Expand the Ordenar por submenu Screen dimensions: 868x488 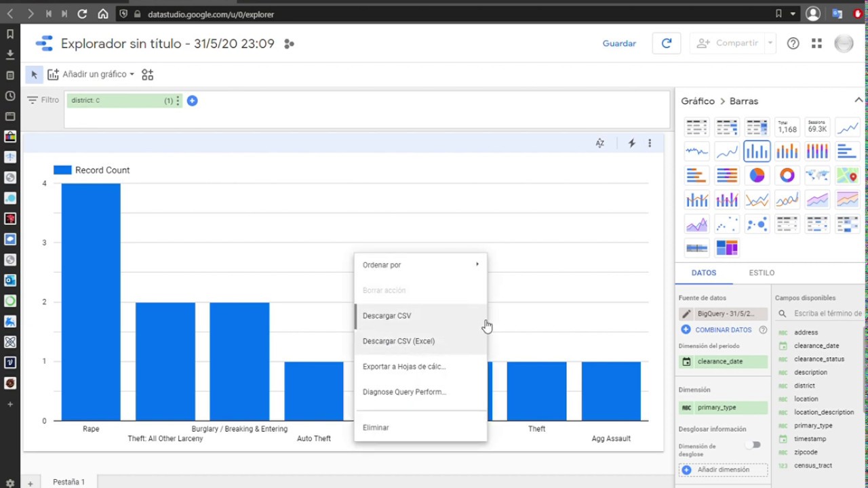click(420, 265)
